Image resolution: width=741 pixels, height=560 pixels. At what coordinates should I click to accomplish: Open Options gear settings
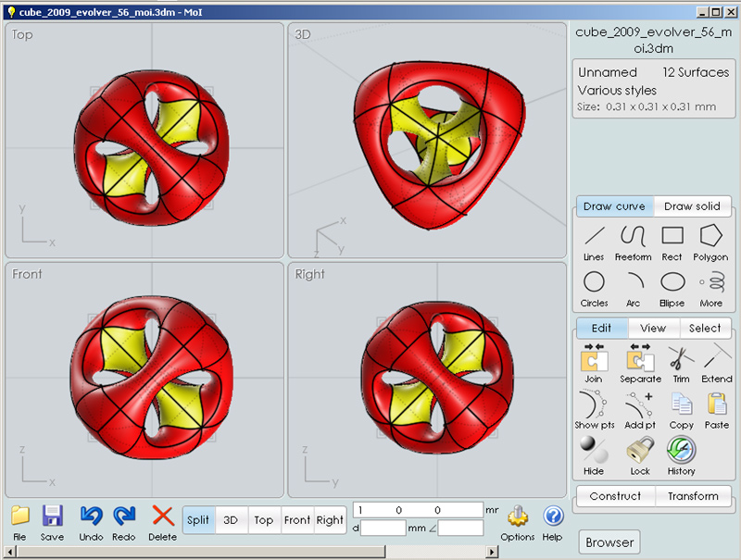[518, 523]
